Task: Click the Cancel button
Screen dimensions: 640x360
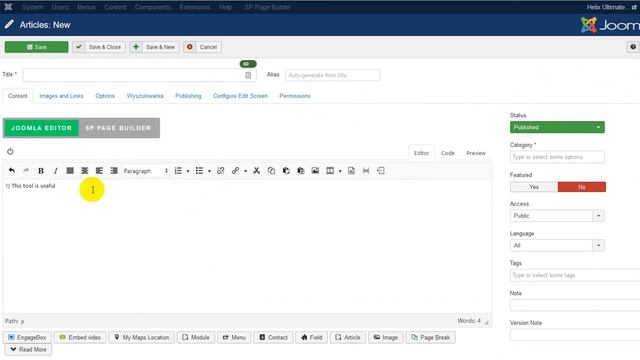Action: coord(202,47)
